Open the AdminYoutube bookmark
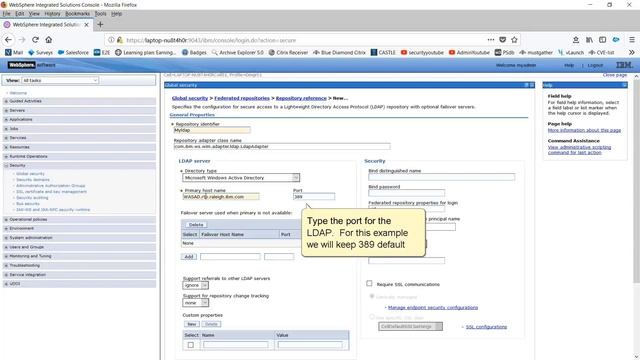The height and width of the screenshot is (360, 640). point(469,52)
